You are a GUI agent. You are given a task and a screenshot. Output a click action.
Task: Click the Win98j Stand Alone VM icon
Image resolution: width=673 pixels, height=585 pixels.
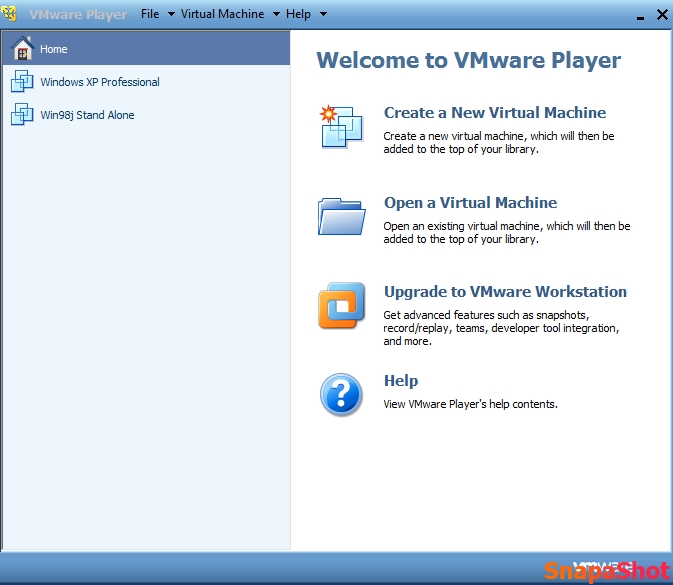[22, 115]
